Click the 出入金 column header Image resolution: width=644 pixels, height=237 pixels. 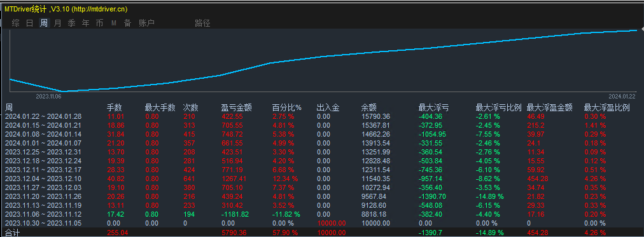point(328,108)
